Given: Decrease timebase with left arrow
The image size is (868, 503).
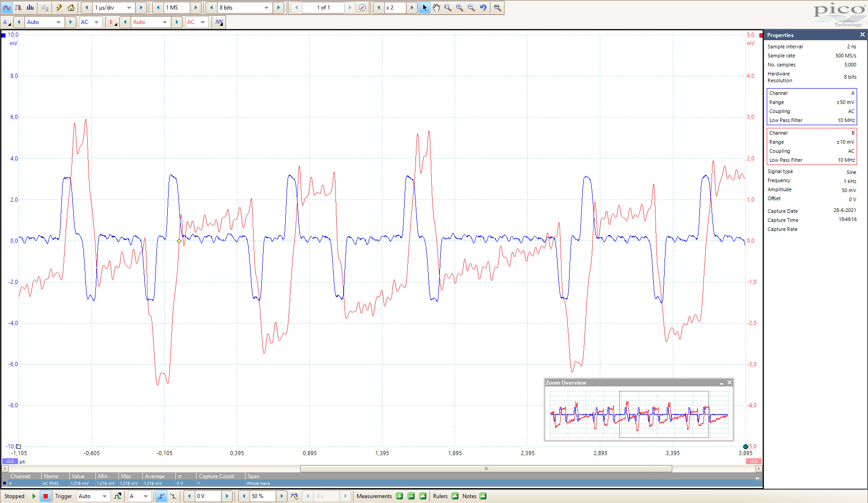Looking at the screenshot, I should pyautogui.click(x=86, y=8).
